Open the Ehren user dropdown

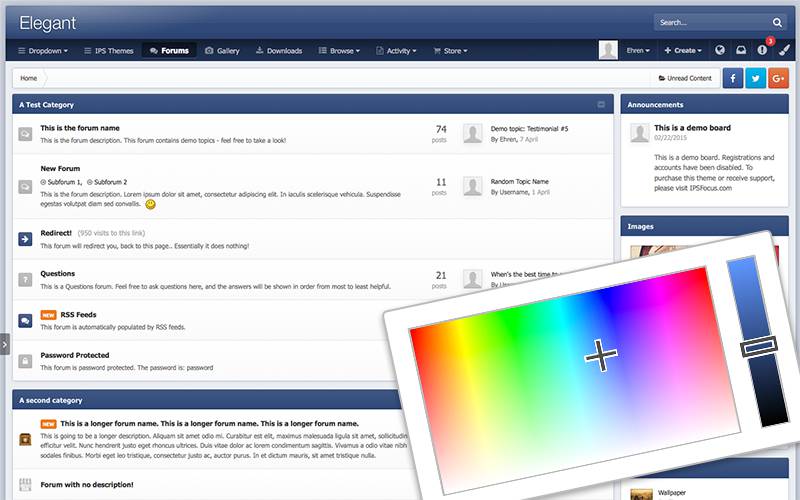pyautogui.click(x=638, y=50)
